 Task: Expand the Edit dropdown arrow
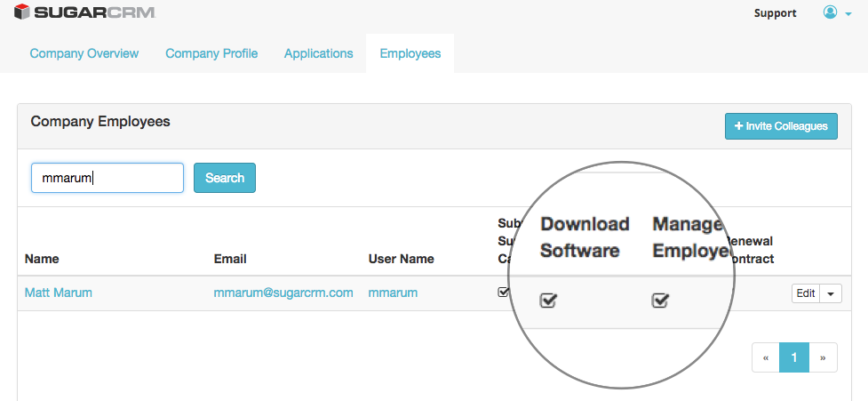[x=831, y=293]
